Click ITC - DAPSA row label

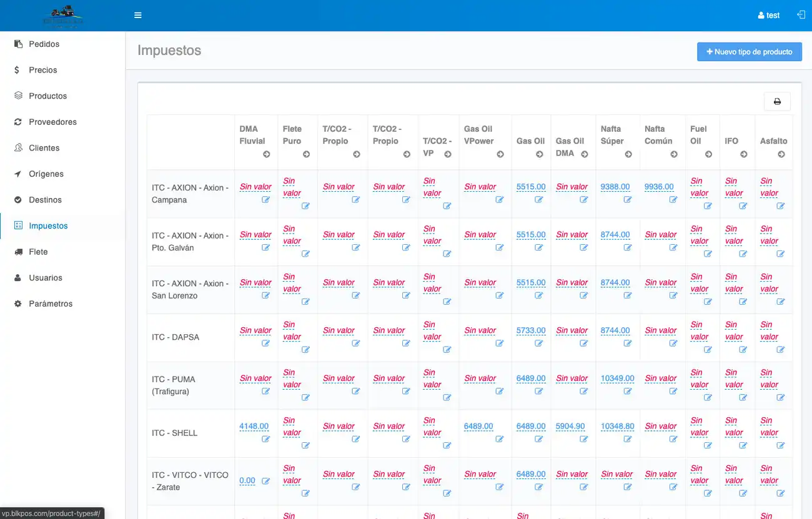click(176, 337)
